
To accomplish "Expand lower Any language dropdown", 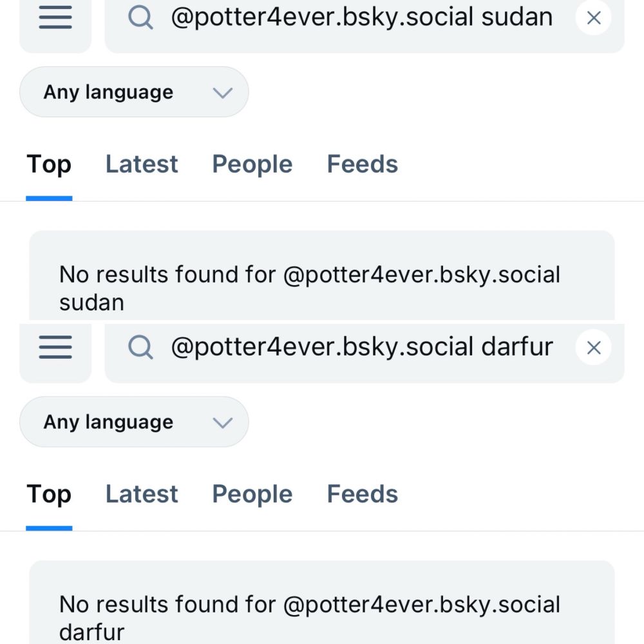I will coord(134,422).
